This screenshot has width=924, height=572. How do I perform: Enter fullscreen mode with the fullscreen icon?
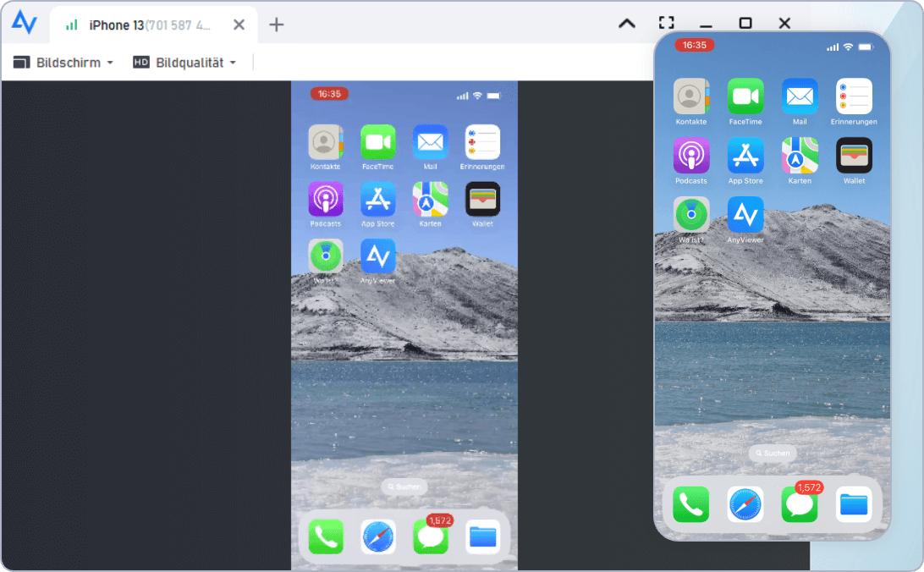point(667,23)
